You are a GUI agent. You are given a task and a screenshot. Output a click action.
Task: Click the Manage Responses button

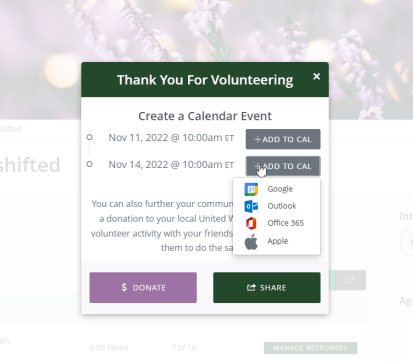(x=310, y=348)
